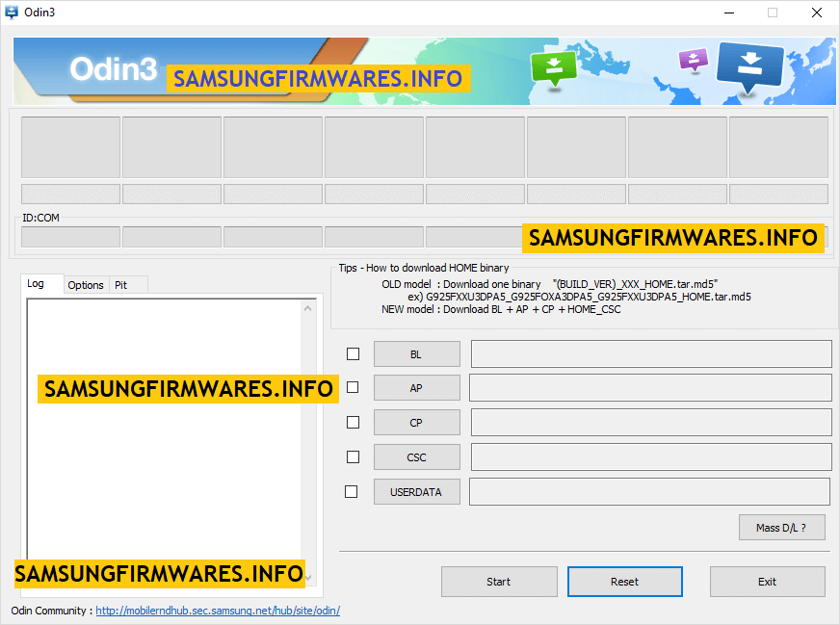840x625 pixels.
Task: Click the blue download icon in banner
Action: point(748,66)
